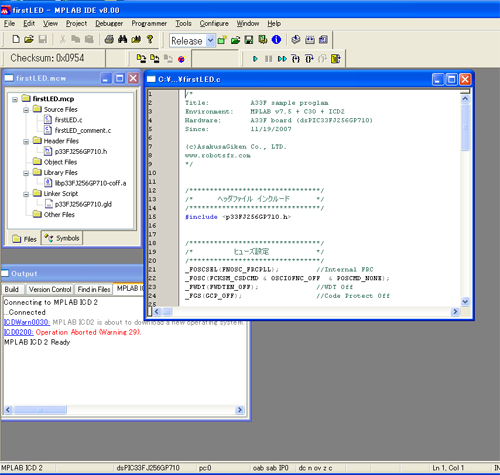This screenshot has width=500, height=475.
Task: Click the toolbar icon right of Build All
Action: (x=323, y=40)
